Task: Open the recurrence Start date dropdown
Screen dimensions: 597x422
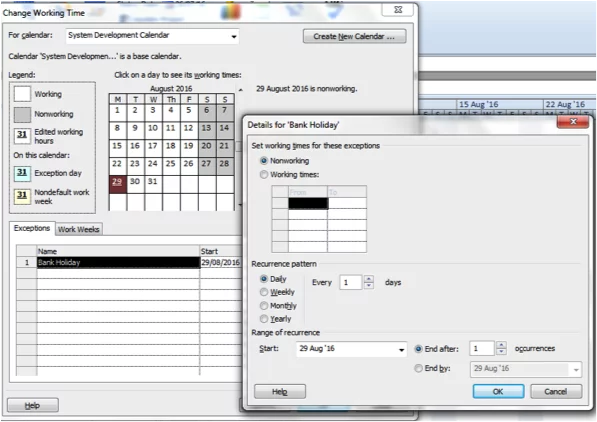Action: click(x=401, y=349)
